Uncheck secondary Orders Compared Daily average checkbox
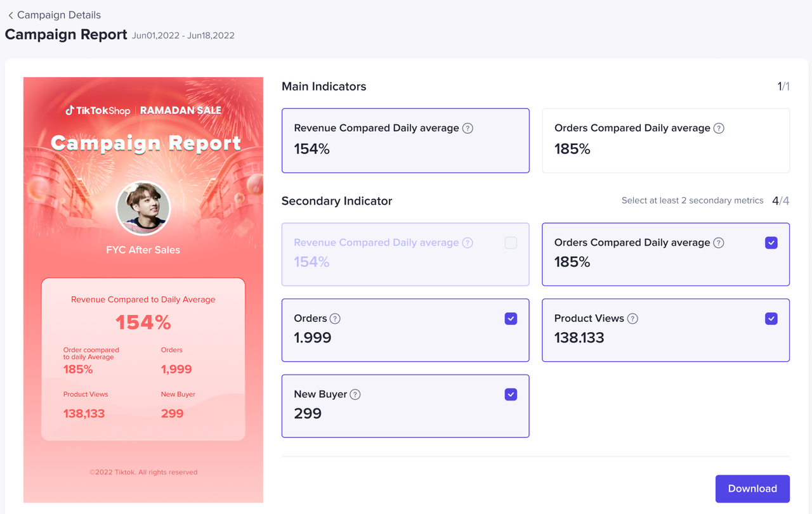 (771, 243)
